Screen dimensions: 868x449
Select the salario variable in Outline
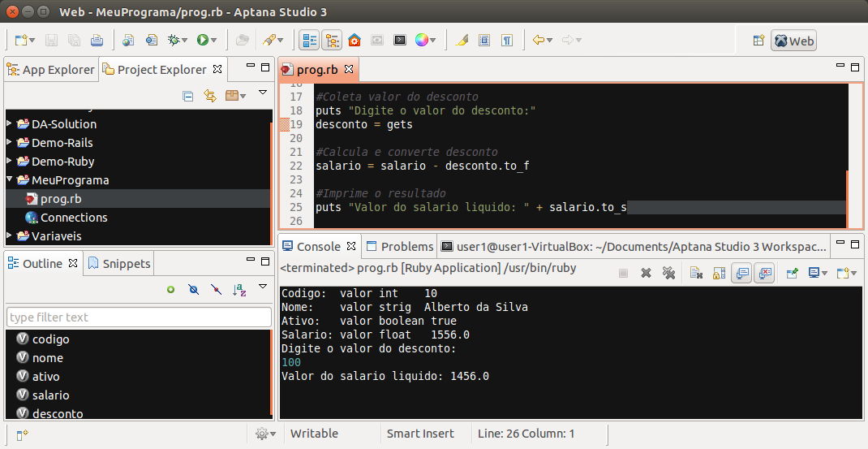[x=50, y=395]
